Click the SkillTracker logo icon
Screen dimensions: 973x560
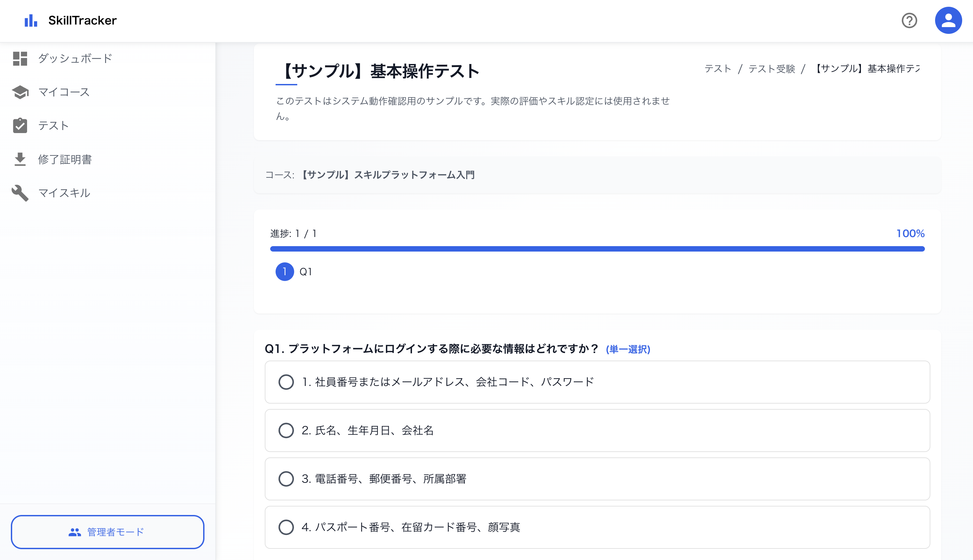click(x=31, y=20)
